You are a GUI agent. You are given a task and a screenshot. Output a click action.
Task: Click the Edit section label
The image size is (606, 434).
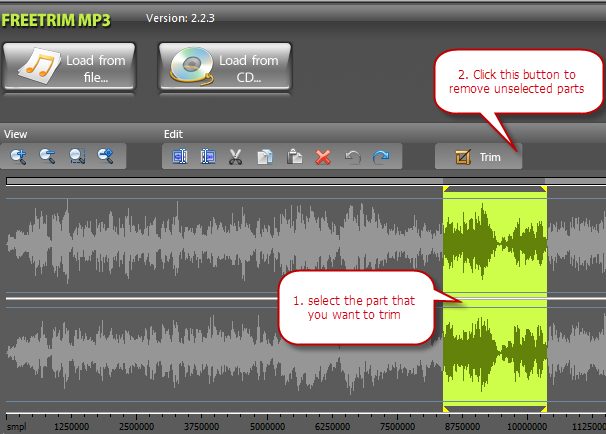[x=173, y=134]
